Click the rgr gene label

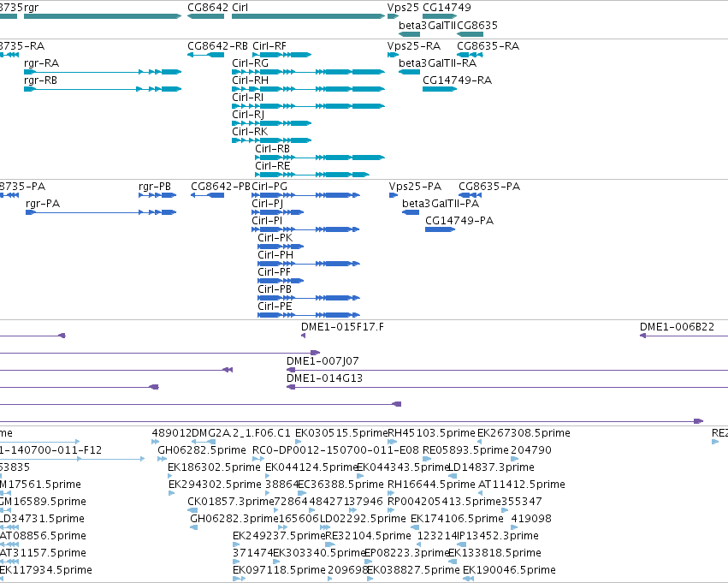click(x=31, y=8)
